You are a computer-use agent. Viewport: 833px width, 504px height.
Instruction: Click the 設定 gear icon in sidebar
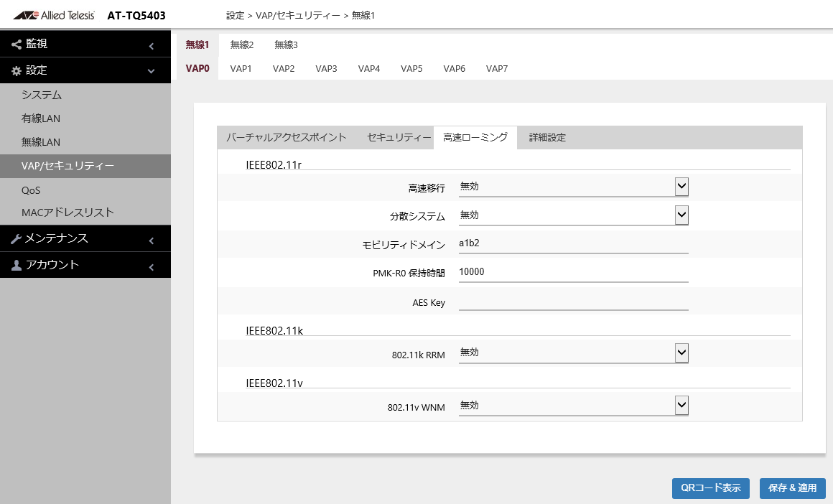17,70
